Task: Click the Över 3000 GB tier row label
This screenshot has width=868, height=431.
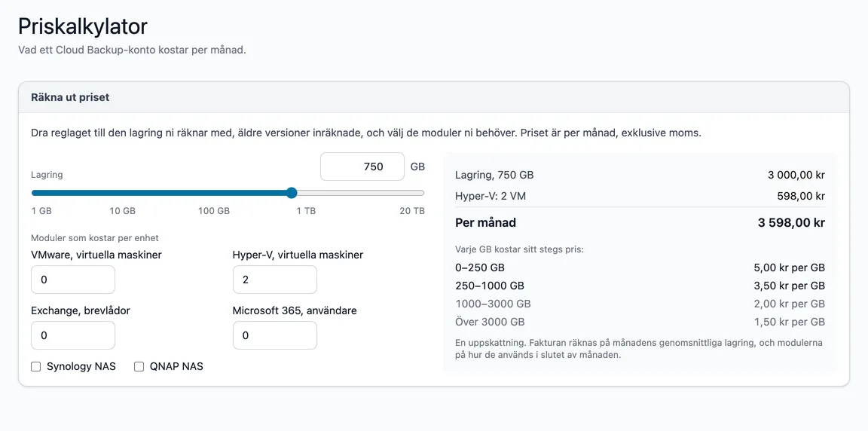Action: (x=490, y=322)
